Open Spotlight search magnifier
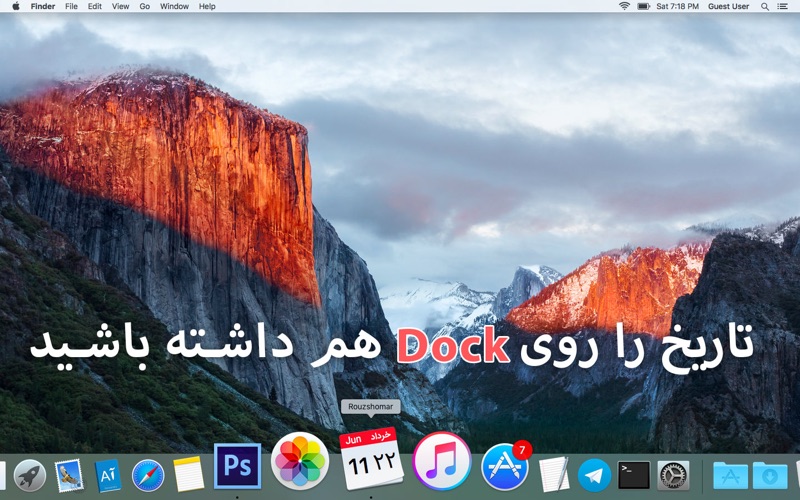This screenshot has width=800, height=500. coord(765,7)
